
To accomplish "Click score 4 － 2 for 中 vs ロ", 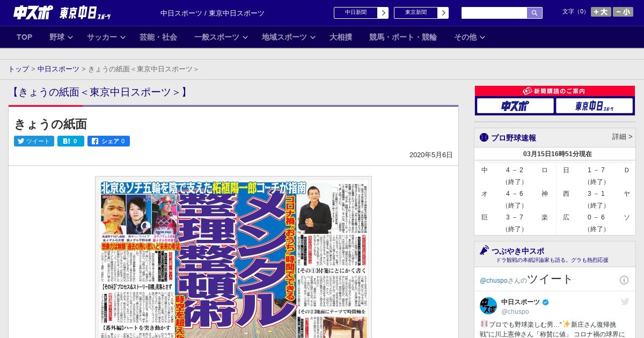I will [x=515, y=170].
